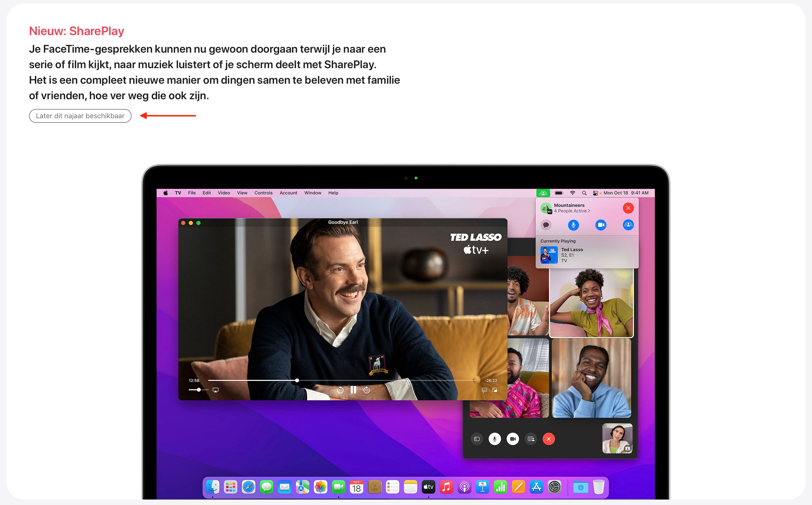The width and height of the screenshot is (812, 505).
Task: Open the Edit menu
Action: 207,193
